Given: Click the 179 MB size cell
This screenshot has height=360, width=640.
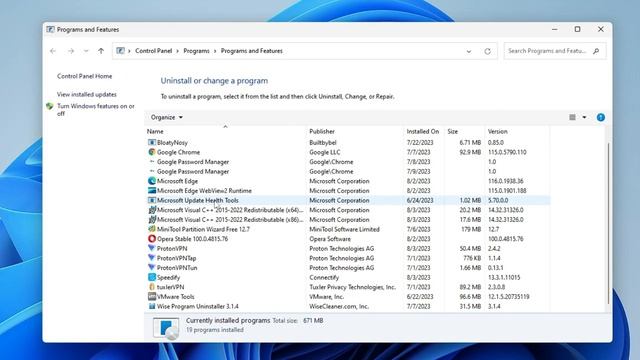Looking at the screenshot, I should pos(471,229).
